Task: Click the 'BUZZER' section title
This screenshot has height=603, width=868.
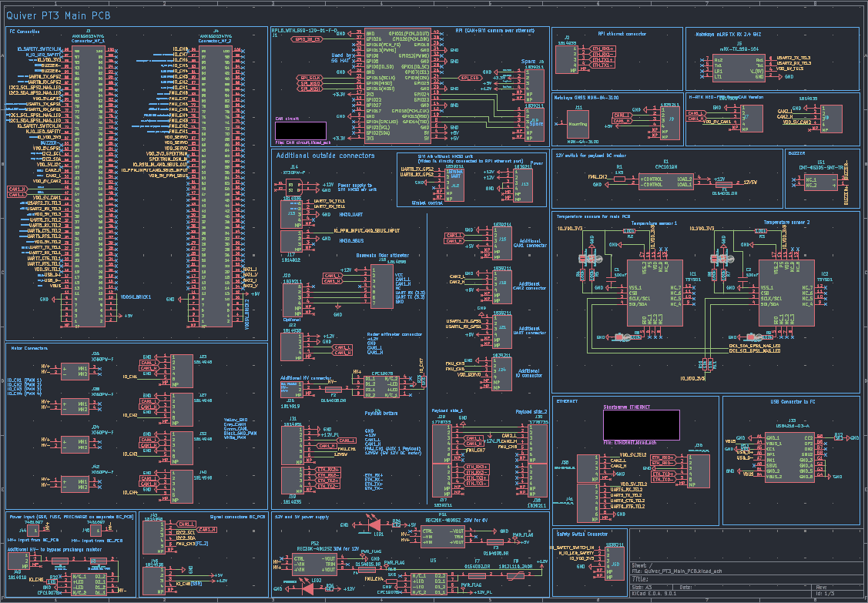Action: [x=796, y=152]
